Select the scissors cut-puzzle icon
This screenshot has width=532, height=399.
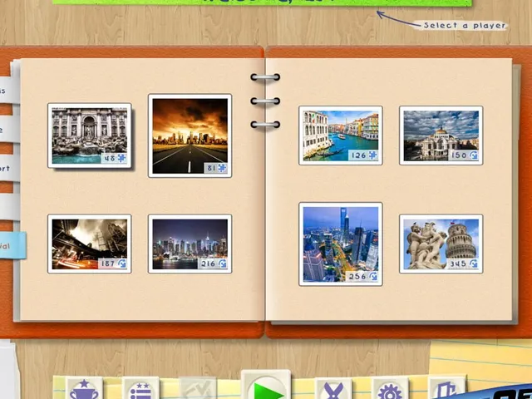[333, 389]
